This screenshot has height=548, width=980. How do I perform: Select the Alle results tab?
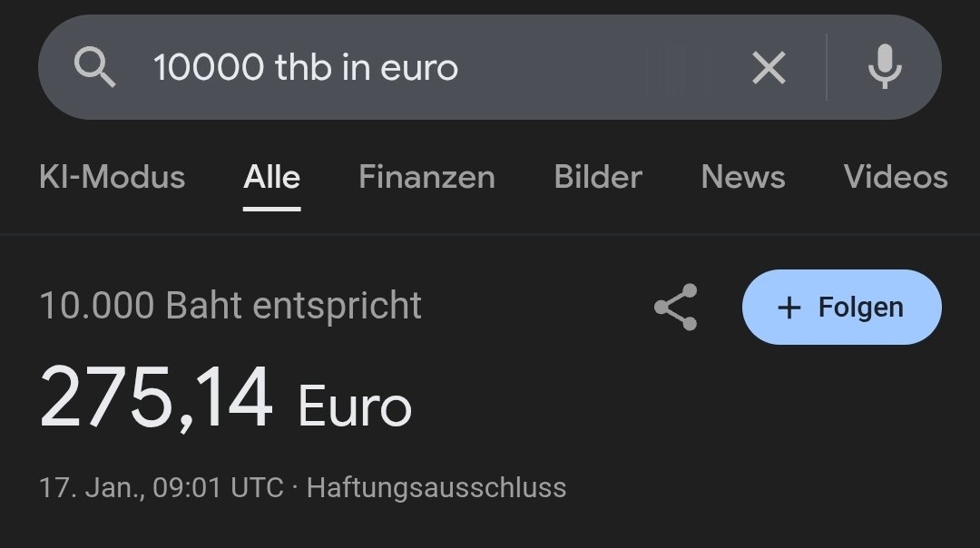[271, 177]
